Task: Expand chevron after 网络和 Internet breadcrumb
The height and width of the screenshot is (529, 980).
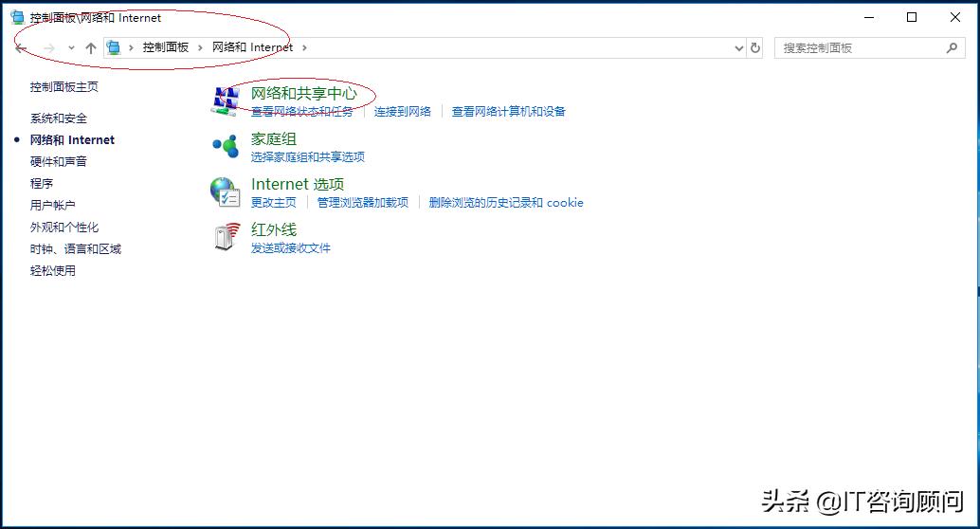Action: [x=304, y=47]
